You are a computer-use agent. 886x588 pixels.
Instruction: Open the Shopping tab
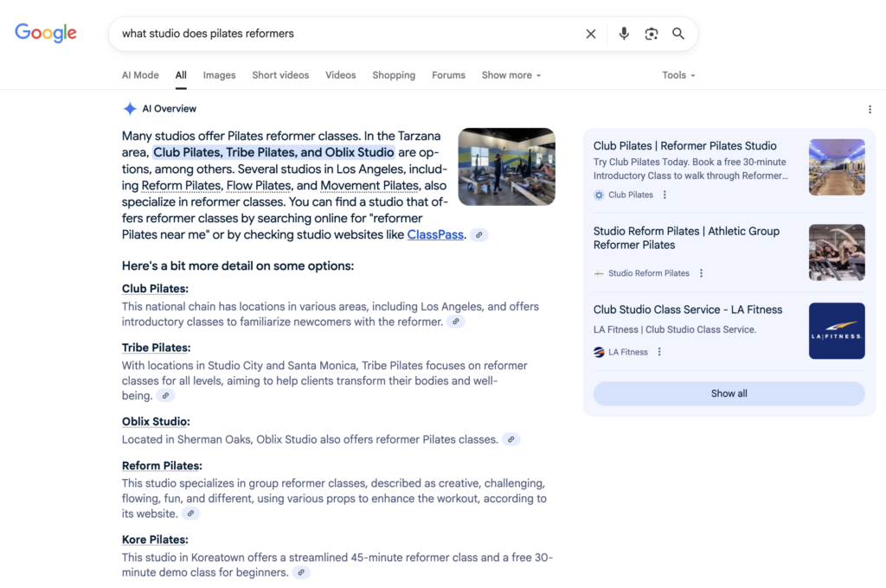click(x=394, y=75)
